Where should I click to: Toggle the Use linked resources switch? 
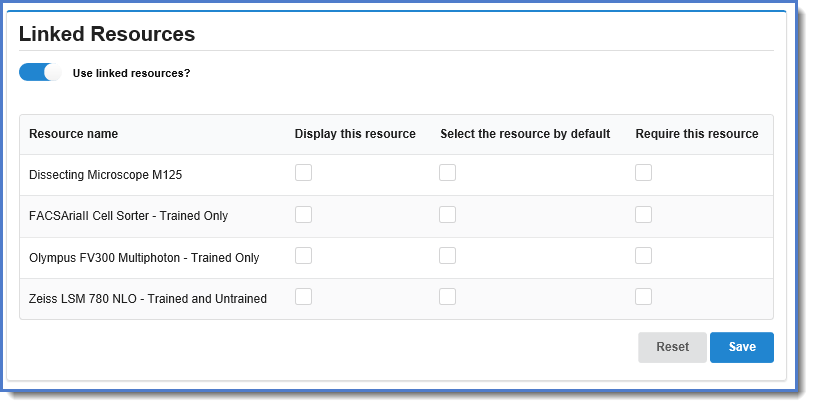[40, 73]
